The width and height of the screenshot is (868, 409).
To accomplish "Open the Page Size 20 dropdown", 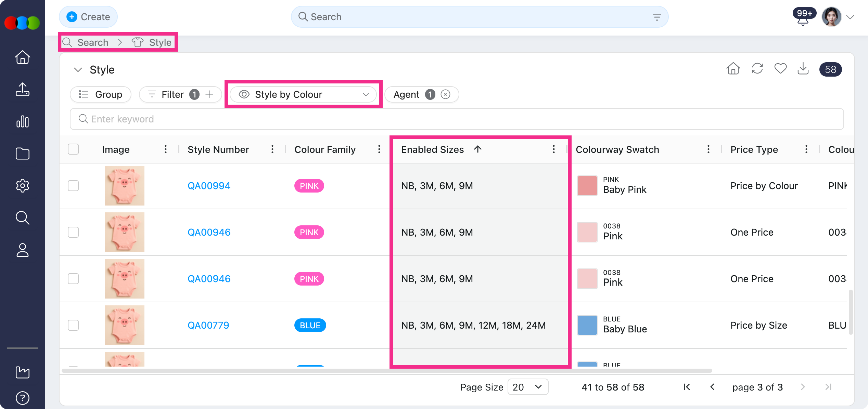I will click(x=528, y=387).
